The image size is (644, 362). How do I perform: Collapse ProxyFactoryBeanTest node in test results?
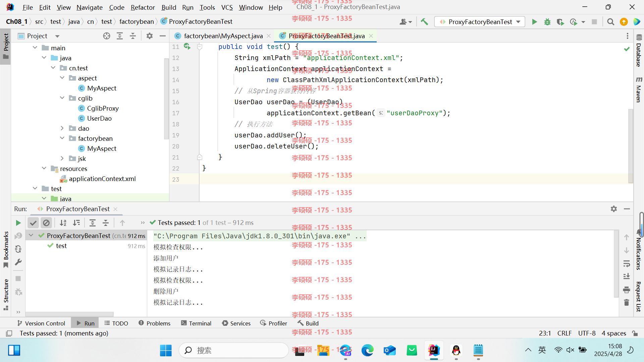(31, 236)
